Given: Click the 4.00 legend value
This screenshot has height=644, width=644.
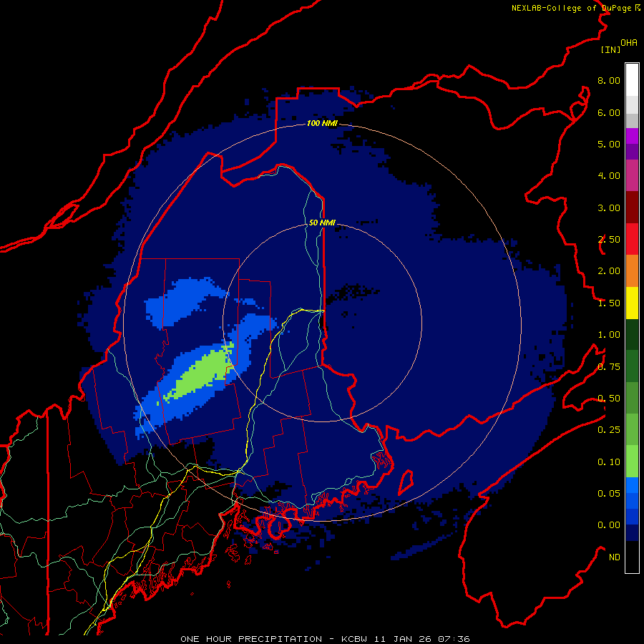Looking at the screenshot, I should click(x=609, y=176).
